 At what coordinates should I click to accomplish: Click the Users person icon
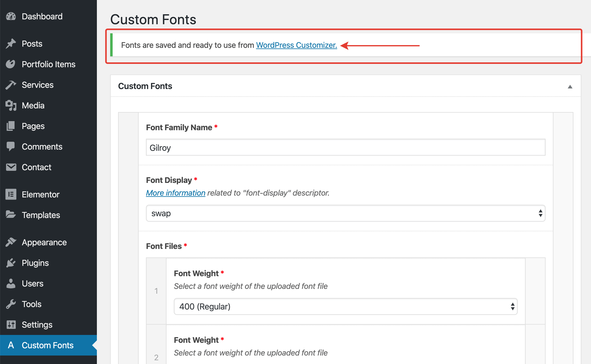[11, 283]
